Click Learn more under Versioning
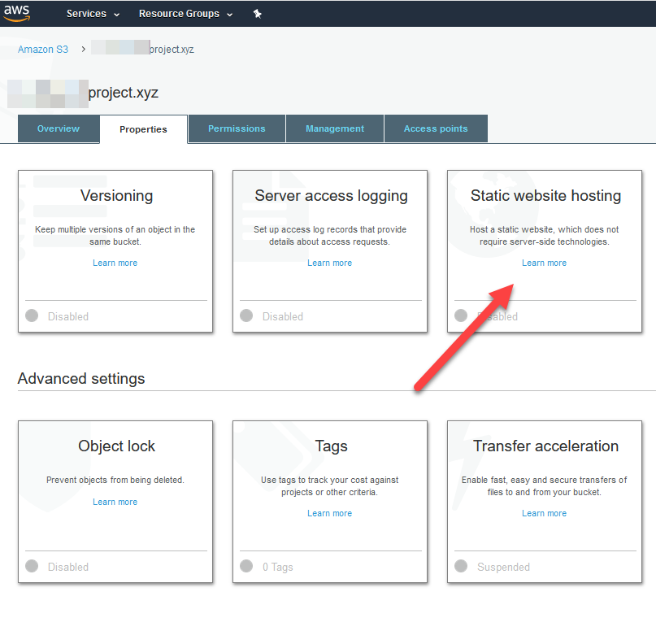 point(115,263)
